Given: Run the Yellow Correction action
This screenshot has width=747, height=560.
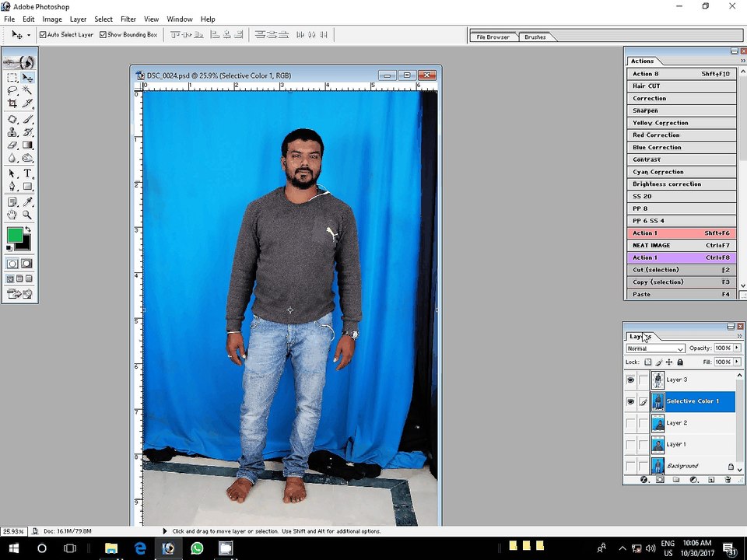Looking at the screenshot, I should [682, 123].
